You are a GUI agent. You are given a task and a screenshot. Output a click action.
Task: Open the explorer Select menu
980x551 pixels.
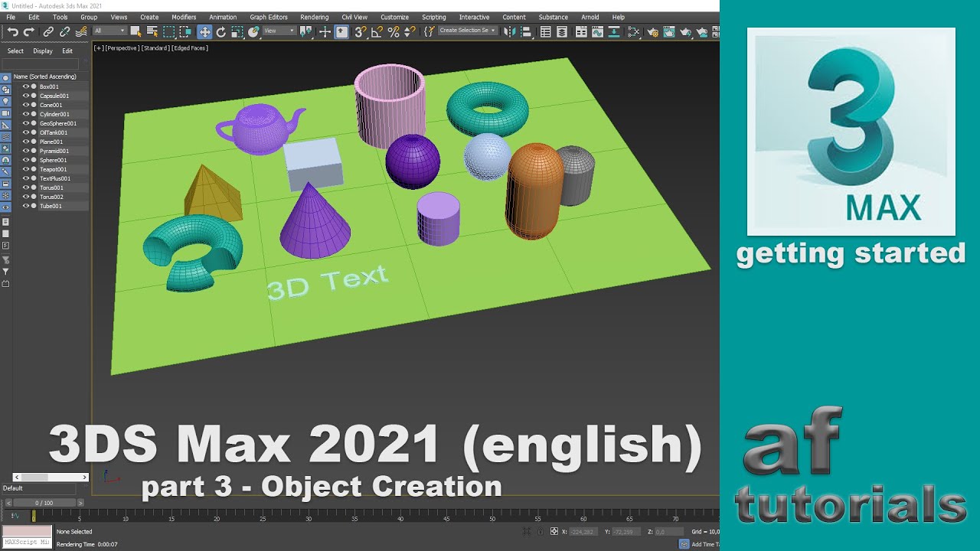15,51
